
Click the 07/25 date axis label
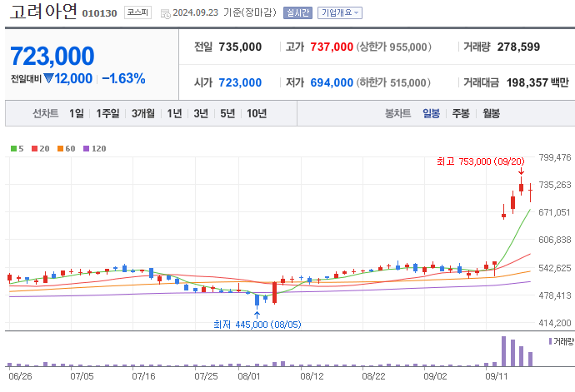point(206,377)
